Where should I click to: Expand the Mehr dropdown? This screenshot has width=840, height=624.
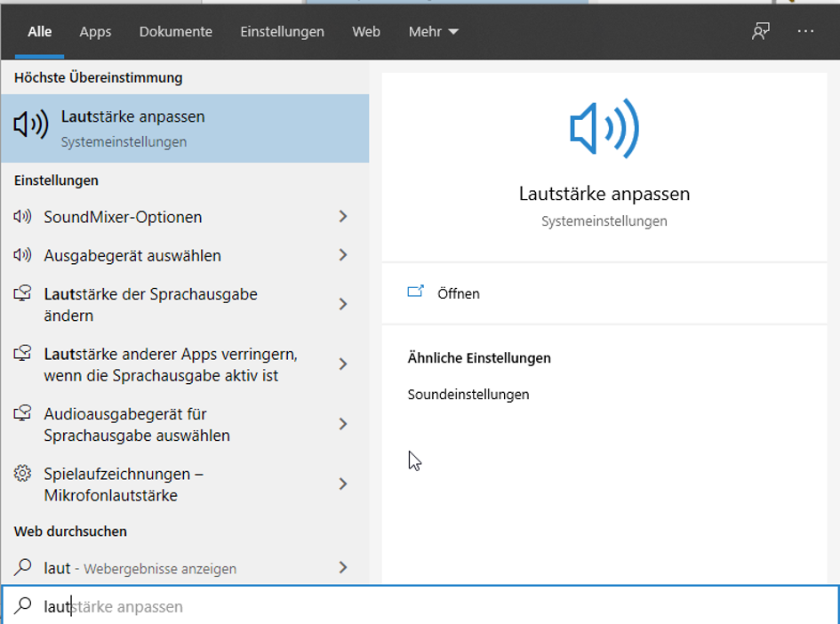point(433,31)
